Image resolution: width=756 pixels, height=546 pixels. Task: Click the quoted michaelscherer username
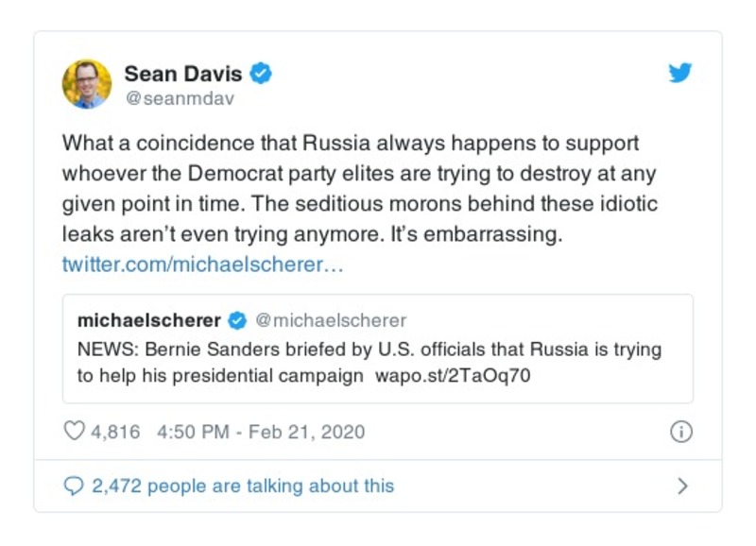149,319
